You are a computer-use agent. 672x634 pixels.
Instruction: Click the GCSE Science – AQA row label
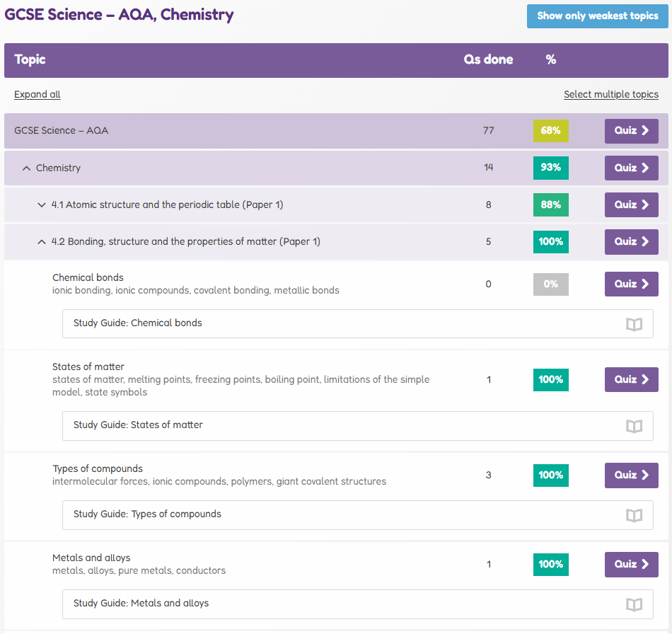(x=62, y=131)
